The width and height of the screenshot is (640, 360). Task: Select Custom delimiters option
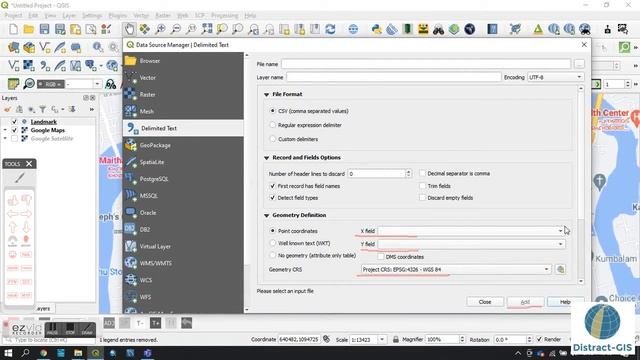coord(273,139)
